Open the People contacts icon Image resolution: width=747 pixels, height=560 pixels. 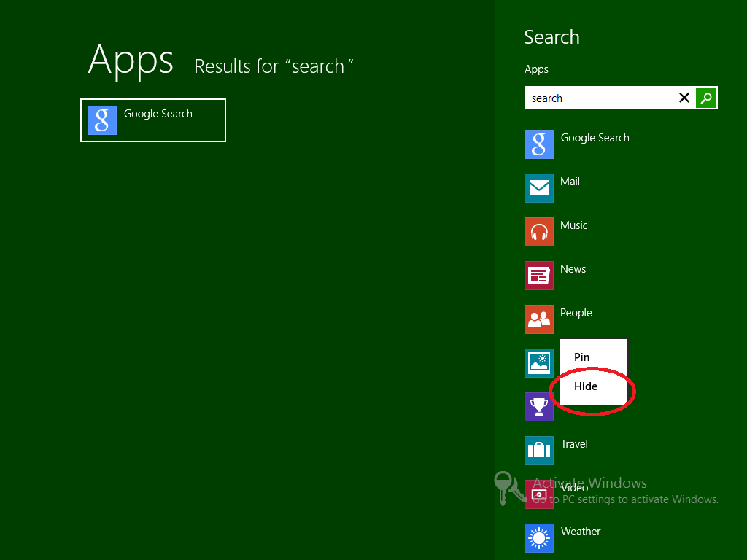coord(538,319)
